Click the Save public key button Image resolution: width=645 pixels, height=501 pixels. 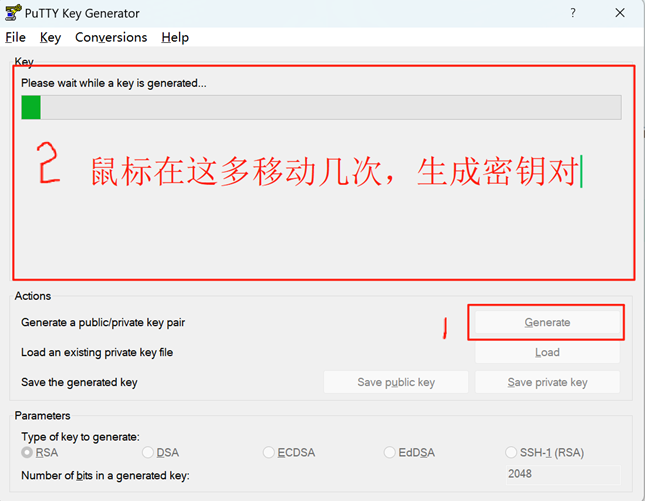(396, 382)
